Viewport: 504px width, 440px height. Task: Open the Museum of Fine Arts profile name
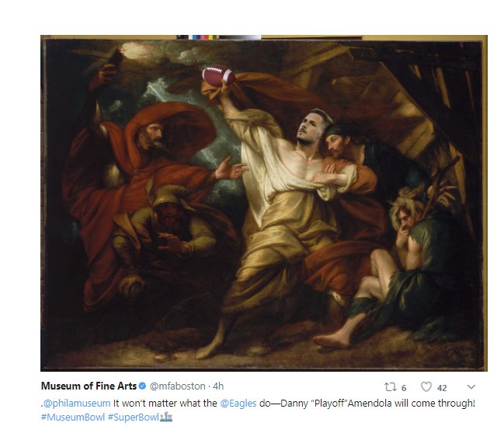[x=89, y=386]
